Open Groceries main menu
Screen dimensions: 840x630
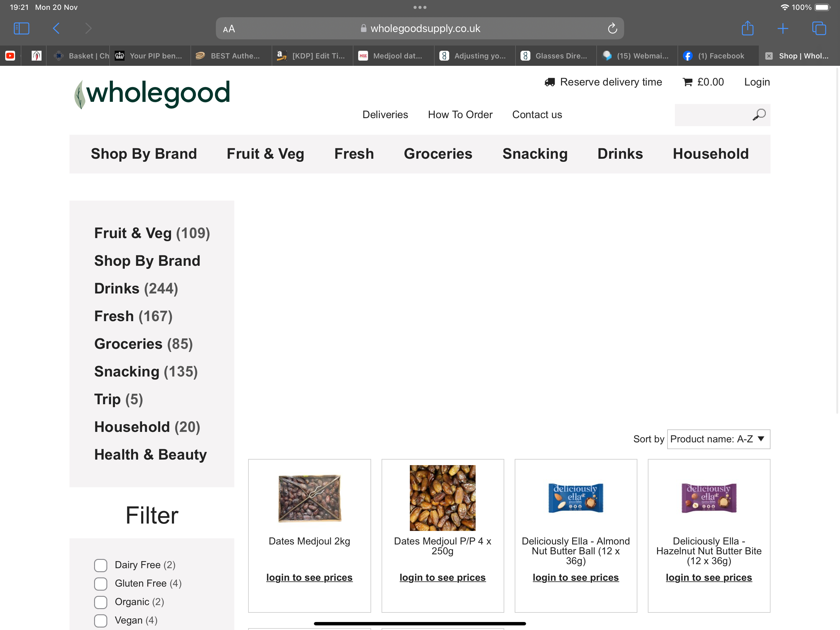[438, 154]
